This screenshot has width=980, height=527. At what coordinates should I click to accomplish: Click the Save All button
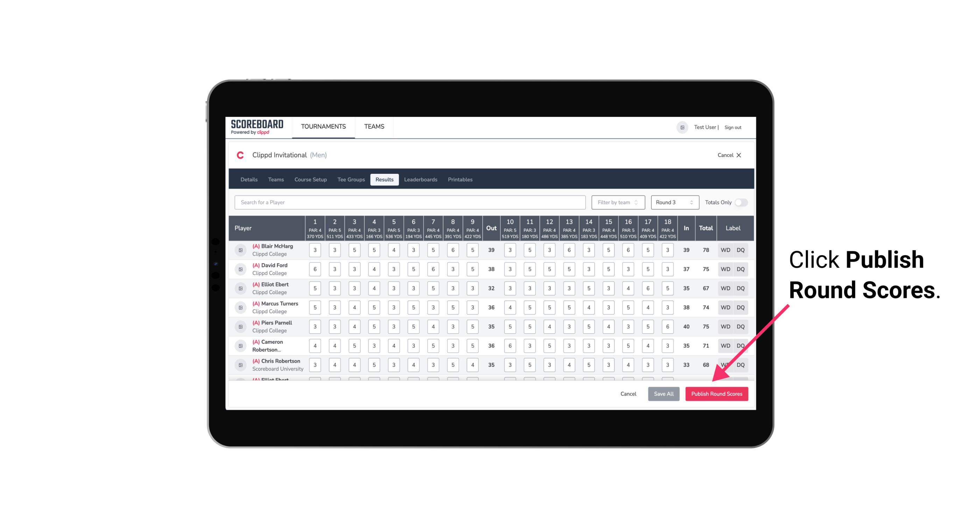tap(664, 393)
